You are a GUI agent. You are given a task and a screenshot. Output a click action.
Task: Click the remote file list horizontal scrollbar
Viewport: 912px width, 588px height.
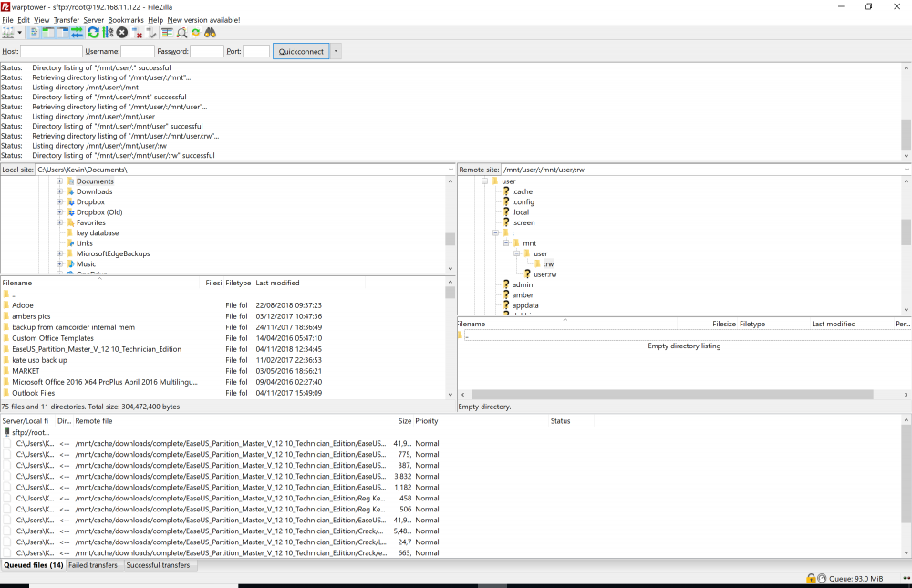[672, 395]
